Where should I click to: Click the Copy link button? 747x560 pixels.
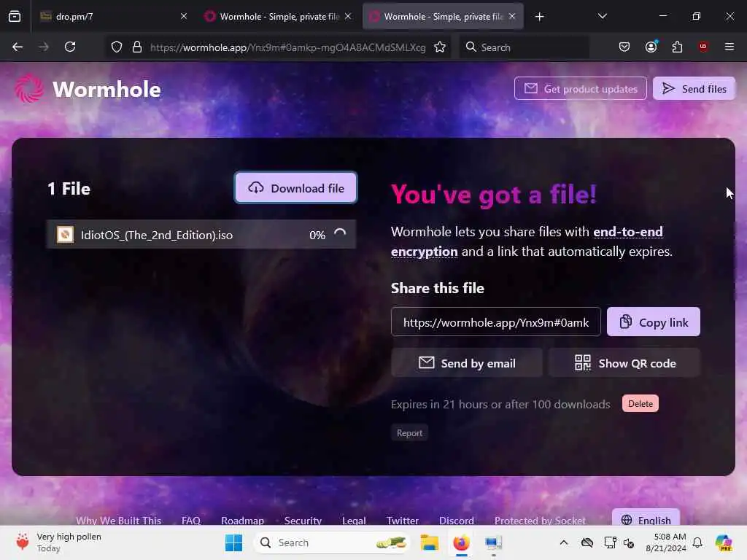point(653,322)
